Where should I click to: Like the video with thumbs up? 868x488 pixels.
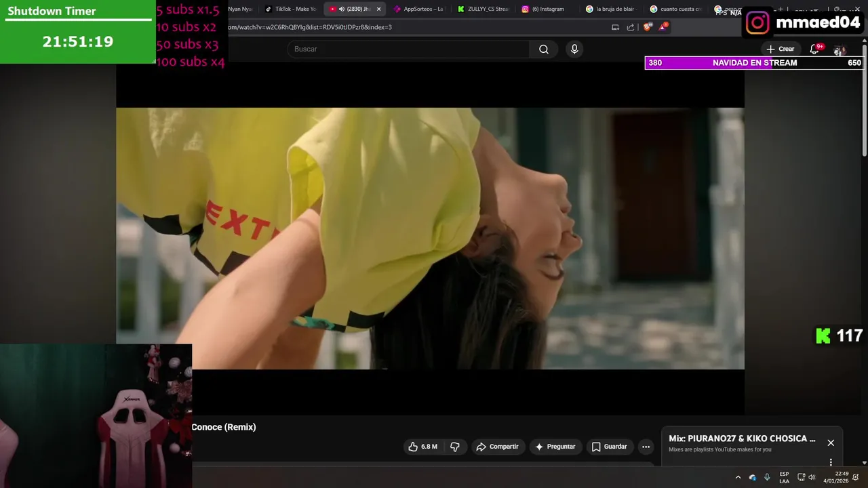422,447
